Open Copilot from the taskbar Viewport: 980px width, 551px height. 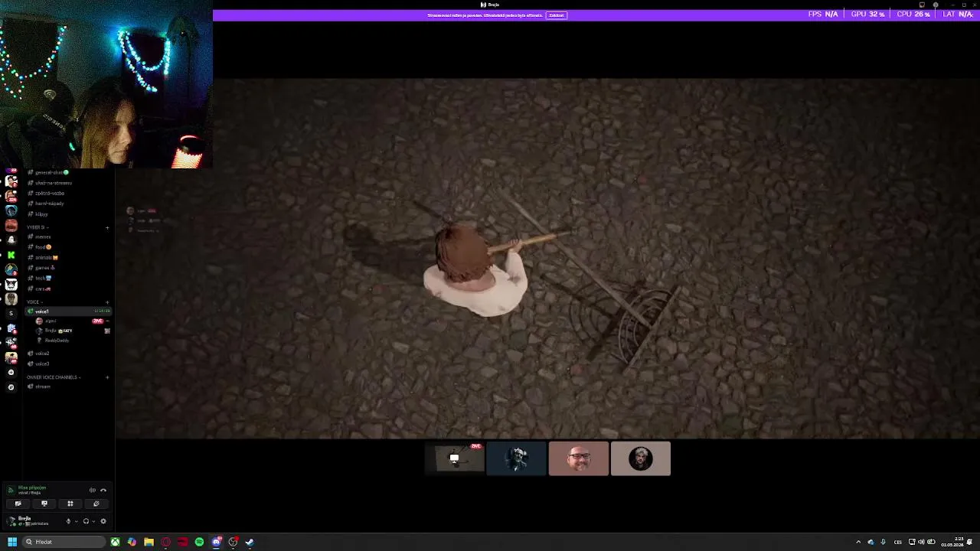pyautogui.click(x=132, y=542)
